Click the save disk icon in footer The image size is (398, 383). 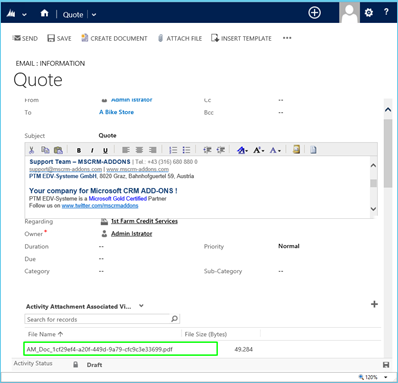point(386,365)
